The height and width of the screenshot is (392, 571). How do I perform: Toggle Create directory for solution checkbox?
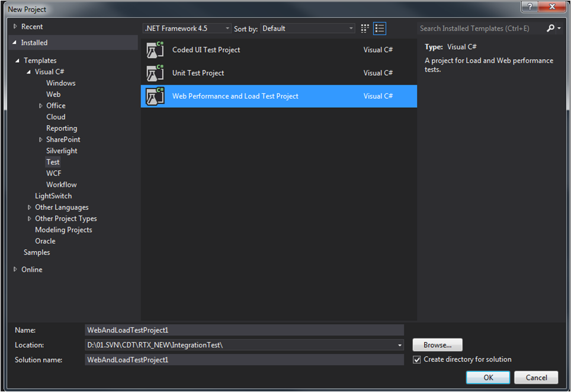[x=417, y=359]
